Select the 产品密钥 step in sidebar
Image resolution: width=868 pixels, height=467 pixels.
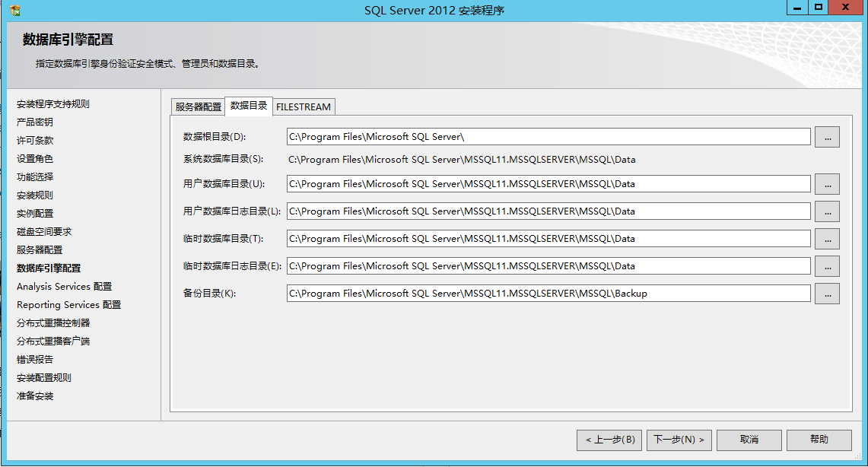[35, 122]
